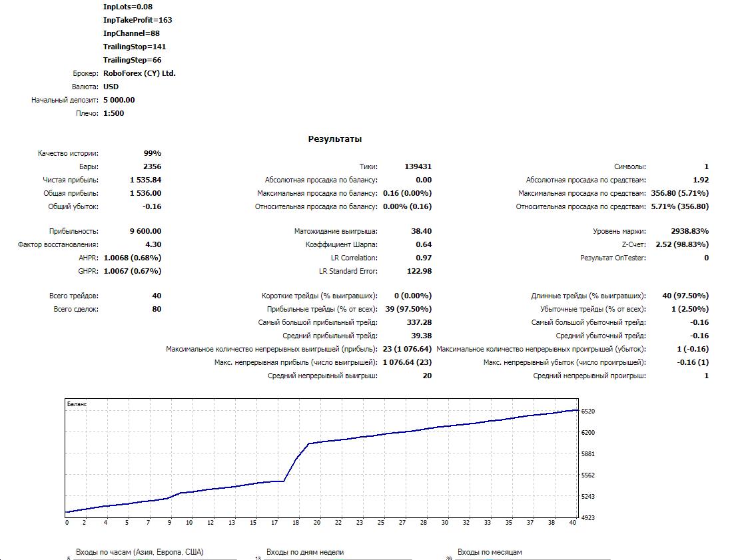Click the TrailingStop=141 parameter line
Screen dimensions: 748x560
click(135, 47)
